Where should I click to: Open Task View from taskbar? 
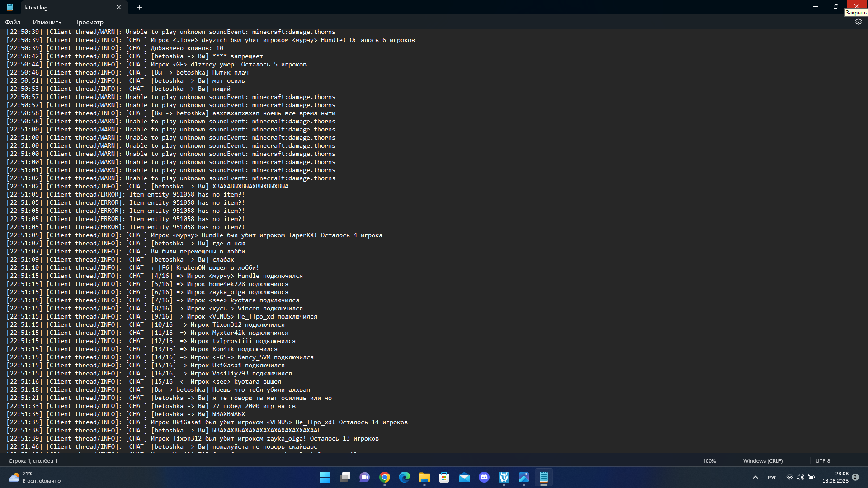point(345,477)
